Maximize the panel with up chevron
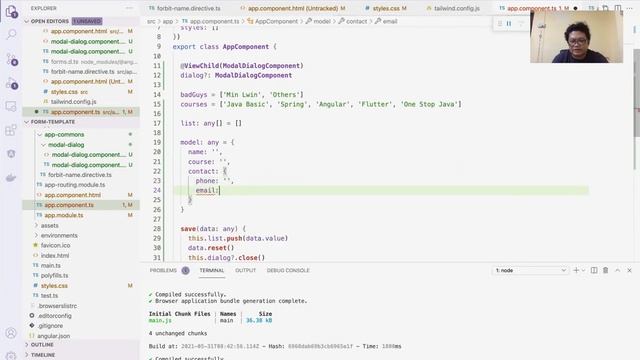This screenshot has width=640, height=360. point(618,270)
